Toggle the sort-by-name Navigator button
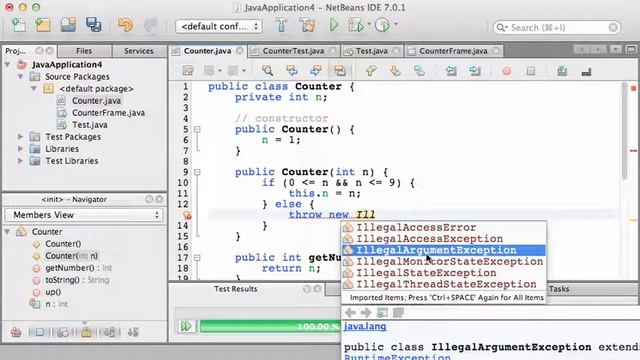This screenshot has height=360, width=640. [x=110, y=332]
